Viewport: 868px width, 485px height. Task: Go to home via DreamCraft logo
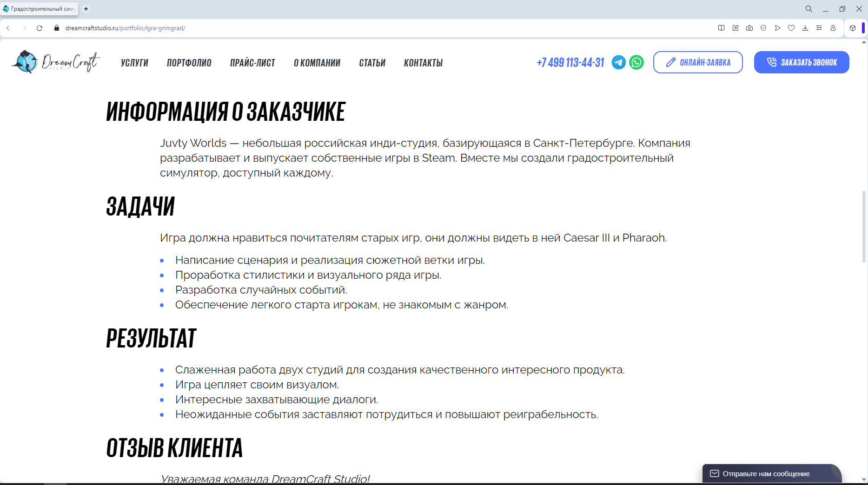point(56,62)
